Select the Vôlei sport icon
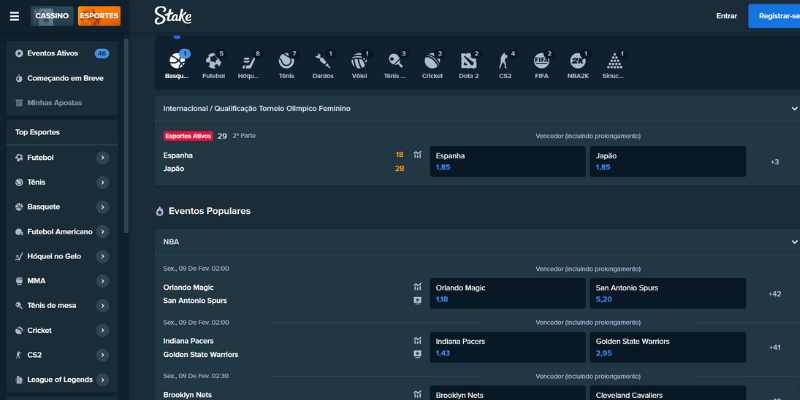The image size is (800, 400). [359, 65]
